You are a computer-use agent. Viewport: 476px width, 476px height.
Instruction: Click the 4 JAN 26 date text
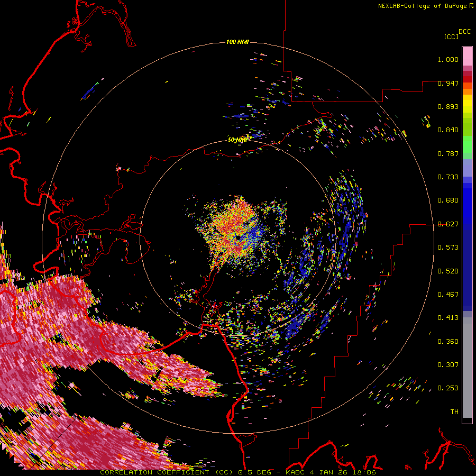coord(329,472)
